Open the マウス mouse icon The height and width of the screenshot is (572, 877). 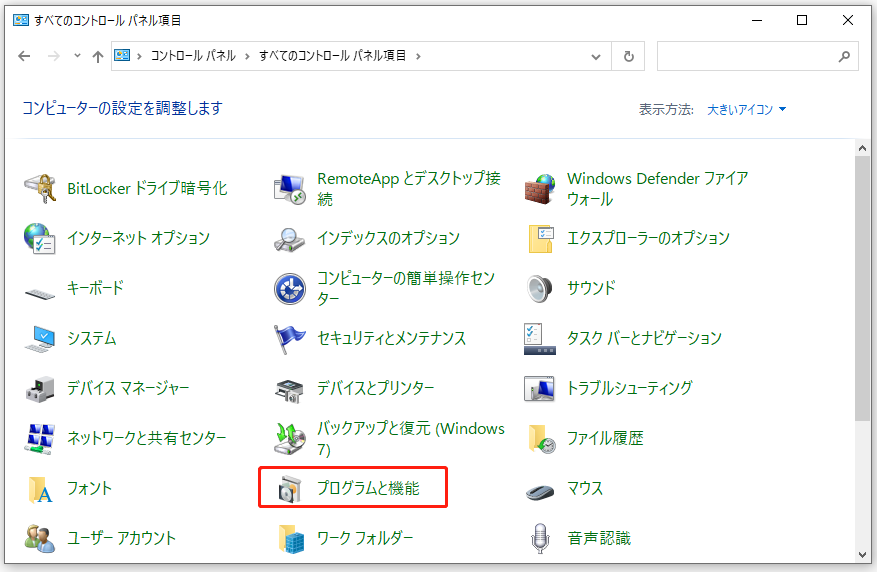[540, 491]
